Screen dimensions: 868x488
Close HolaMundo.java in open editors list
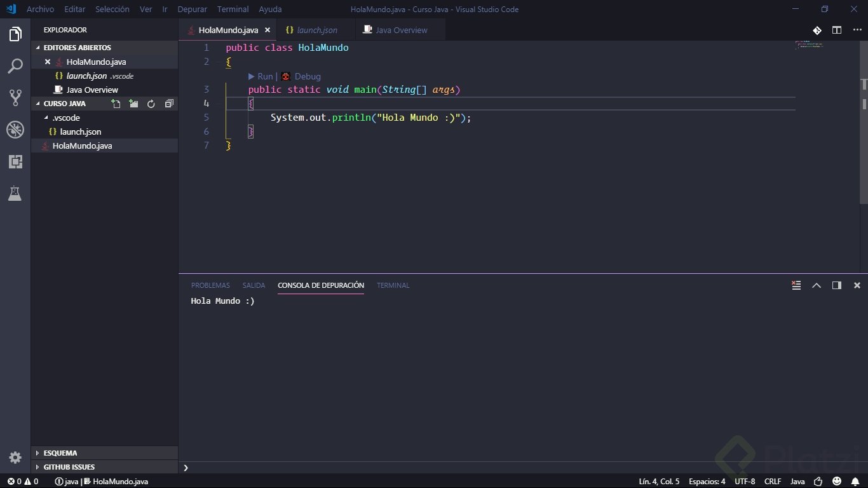pyautogui.click(x=48, y=62)
